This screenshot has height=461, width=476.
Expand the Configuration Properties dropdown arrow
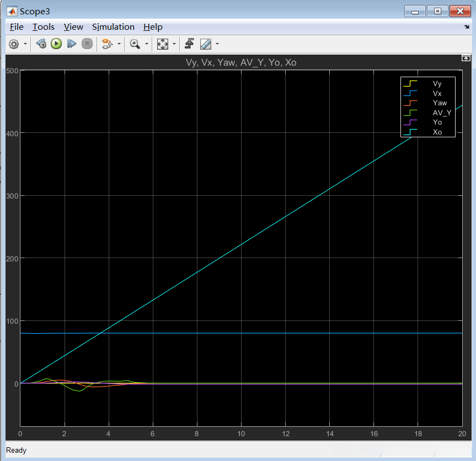coord(25,44)
